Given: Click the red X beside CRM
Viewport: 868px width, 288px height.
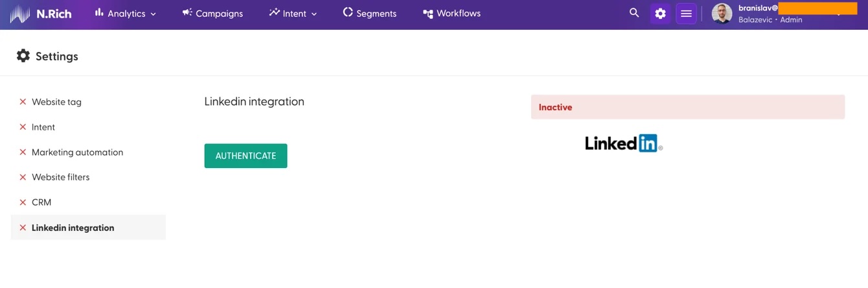Looking at the screenshot, I should click(x=23, y=202).
